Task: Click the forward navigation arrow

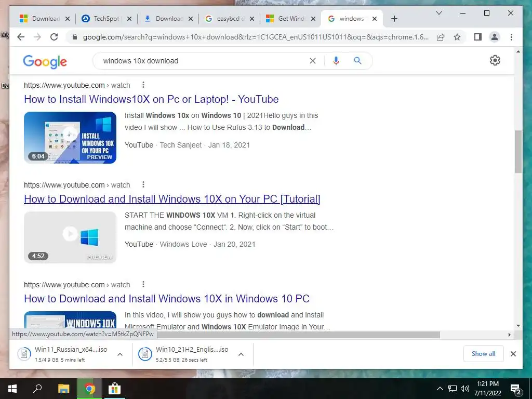Action: coord(37,37)
